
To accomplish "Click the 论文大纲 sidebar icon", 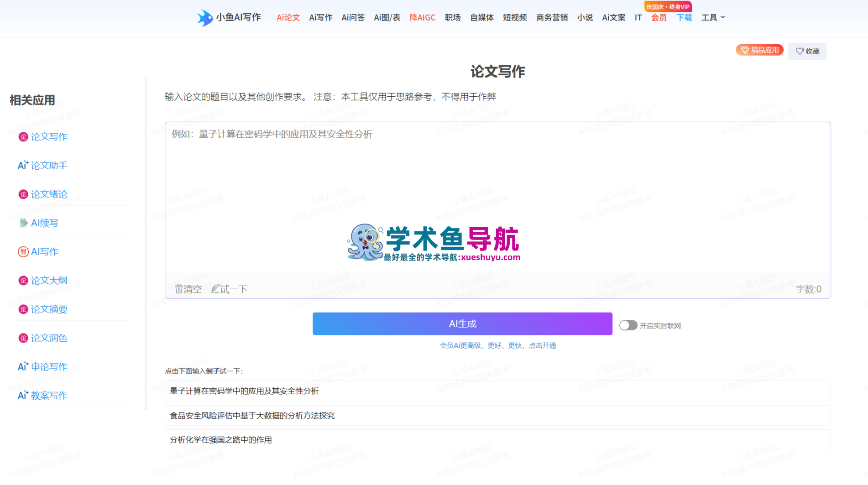I will pyautogui.click(x=23, y=281).
